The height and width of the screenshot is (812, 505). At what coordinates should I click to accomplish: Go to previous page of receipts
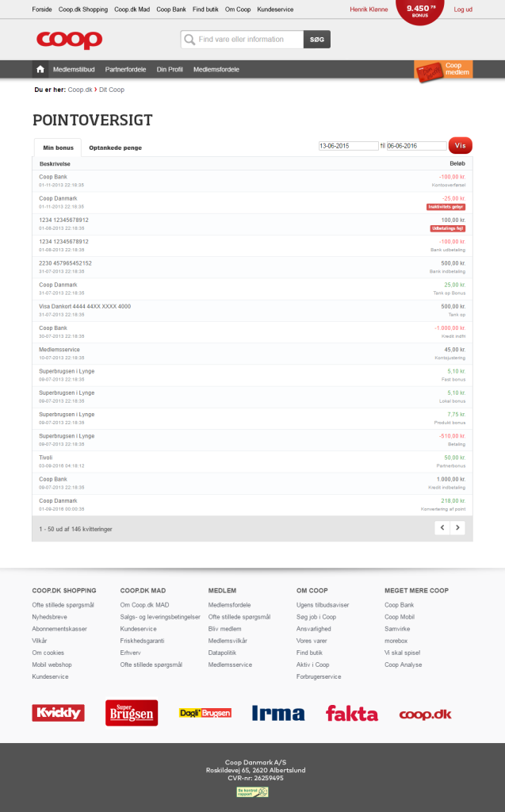(443, 527)
